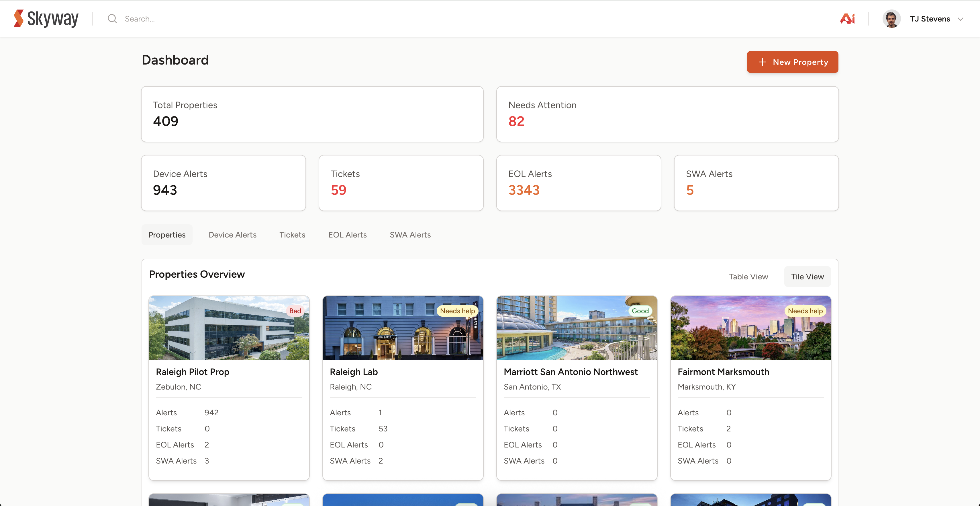Screen dimensions: 980x506
Task: Open the Ai assistant icon
Action: (x=847, y=18)
